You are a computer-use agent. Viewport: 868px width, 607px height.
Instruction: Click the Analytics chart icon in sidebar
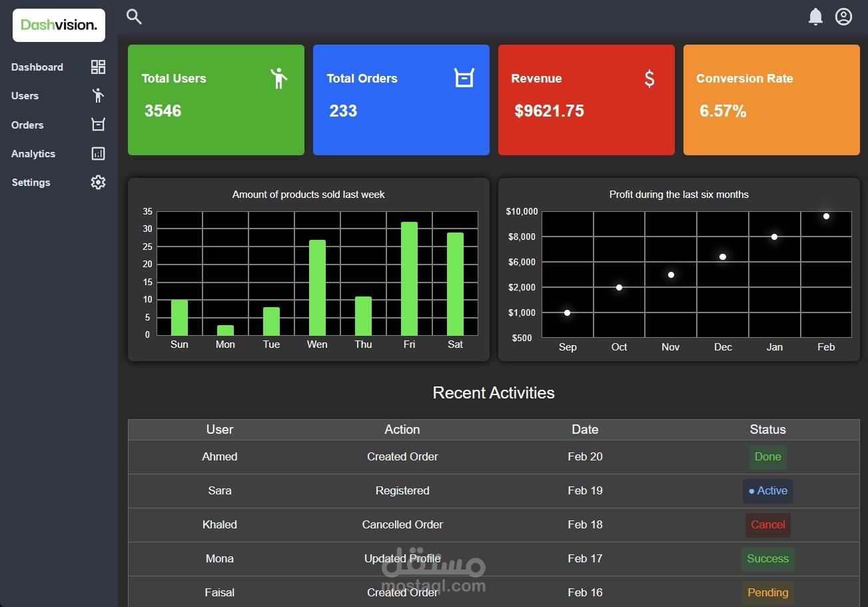(x=98, y=153)
